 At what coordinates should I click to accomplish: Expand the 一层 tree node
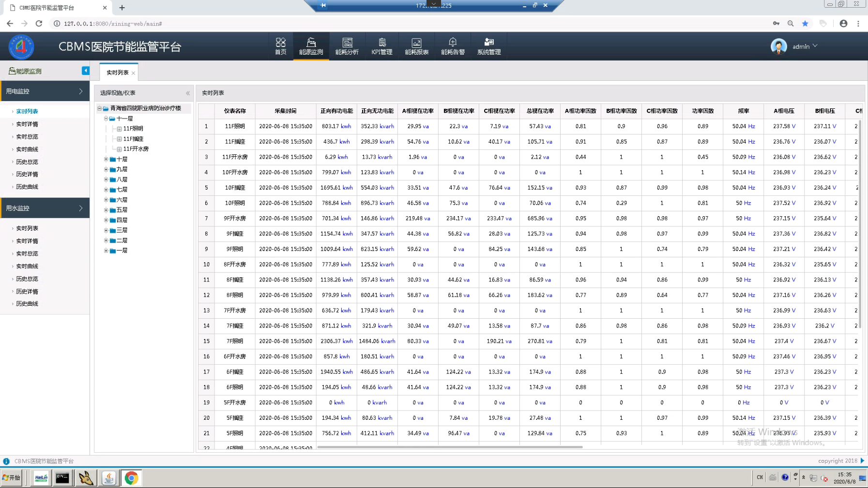pos(106,251)
